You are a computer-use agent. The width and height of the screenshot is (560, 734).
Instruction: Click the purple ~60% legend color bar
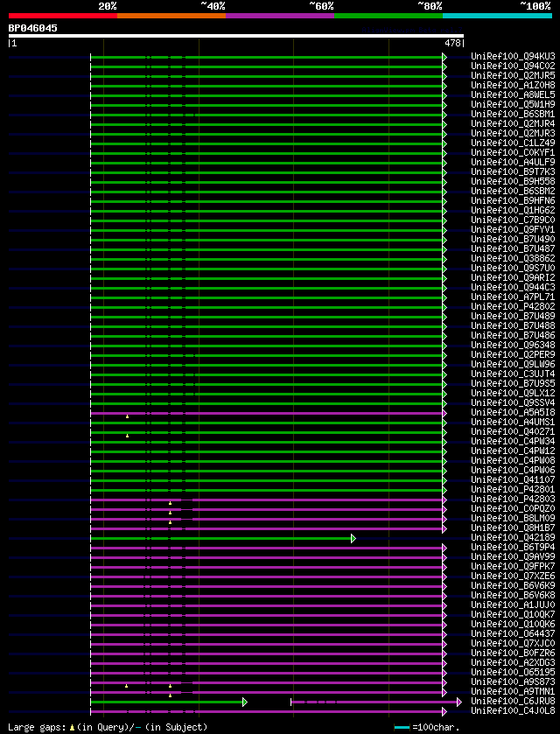280,16
